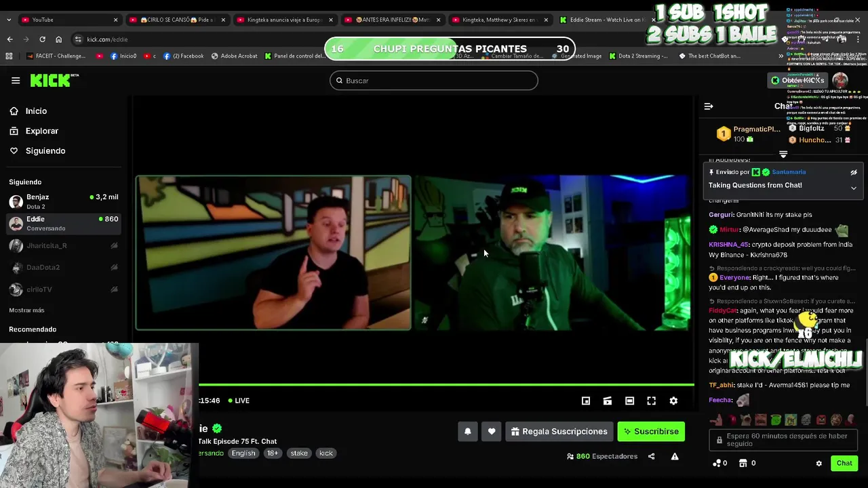This screenshot has width=868, height=488.
Task: Click the 18+ tag
Action: (272, 453)
